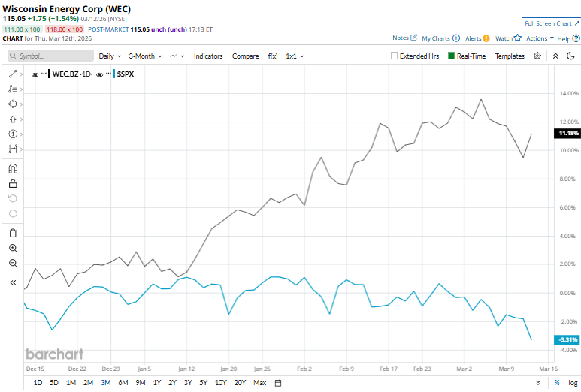Image resolution: width=581 pixels, height=392 pixels.
Task: Open chart settings gear icon
Action: tap(537, 56)
